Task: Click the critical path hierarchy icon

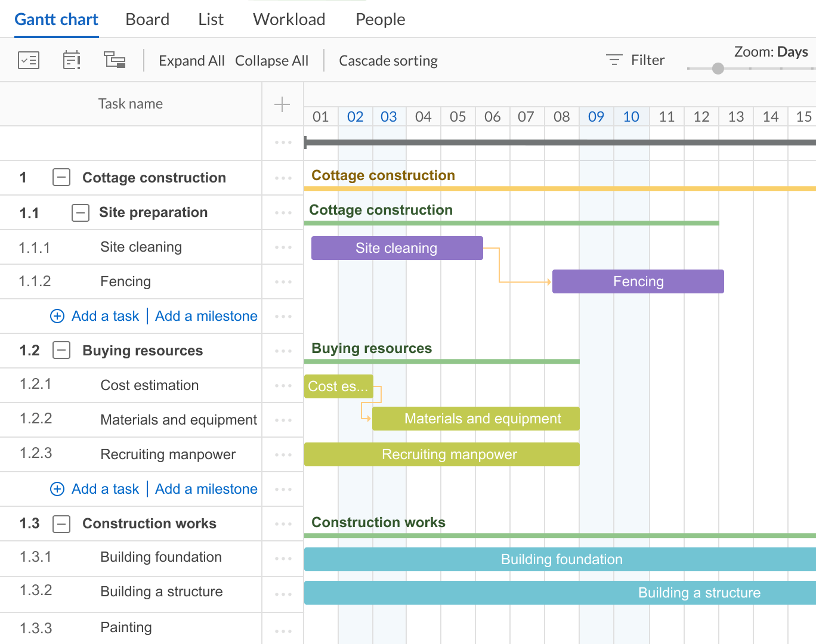Action: pyautogui.click(x=115, y=60)
